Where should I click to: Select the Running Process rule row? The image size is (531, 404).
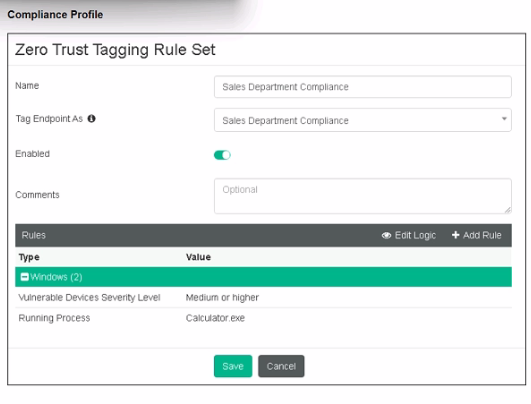click(263, 318)
